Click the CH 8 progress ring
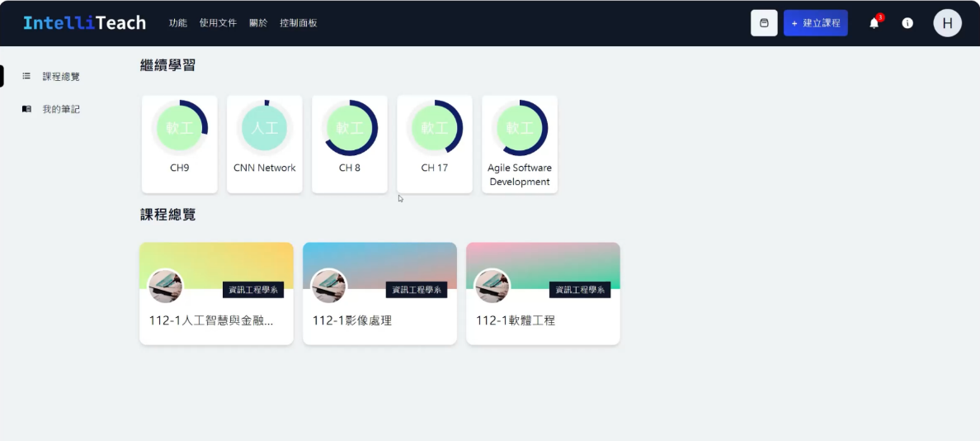Image resolution: width=980 pixels, height=441 pixels. [350, 128]
